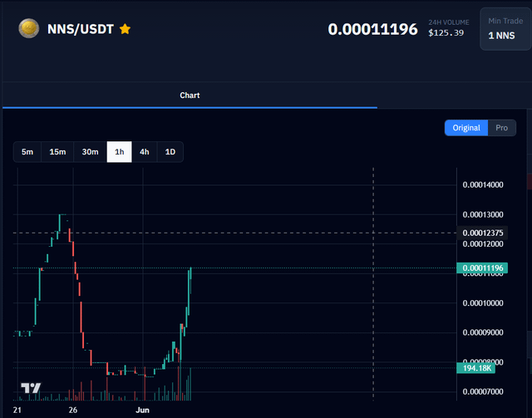Click the 21 date label on time axis
Screen dimensions: 532x418
click(x=17, y=410)
